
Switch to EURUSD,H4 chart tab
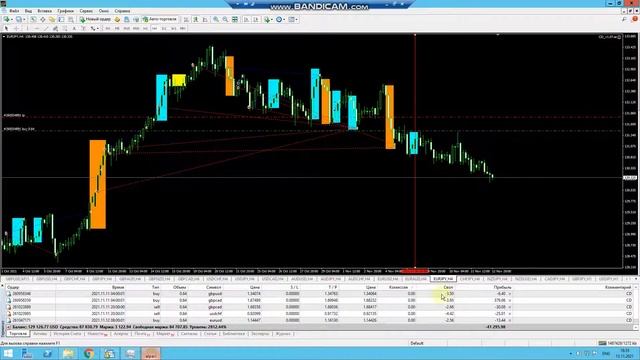(387, 279)
